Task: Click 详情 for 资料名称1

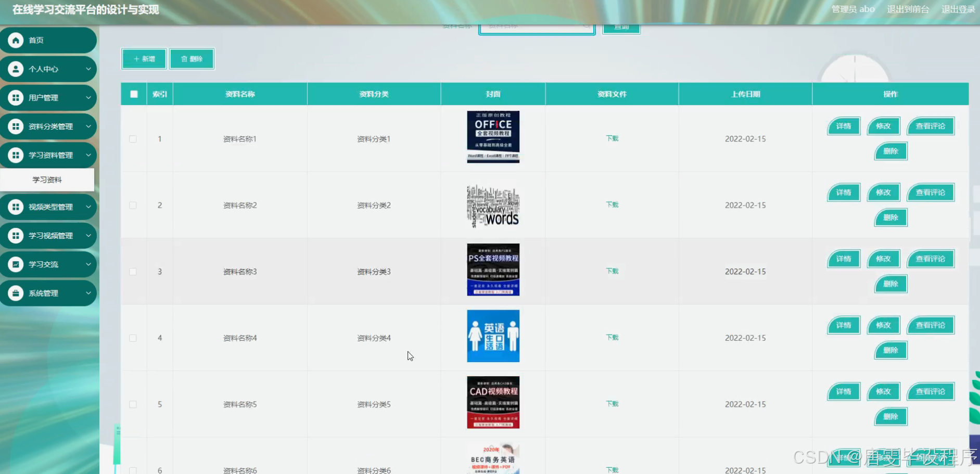Action: (844, 126)
